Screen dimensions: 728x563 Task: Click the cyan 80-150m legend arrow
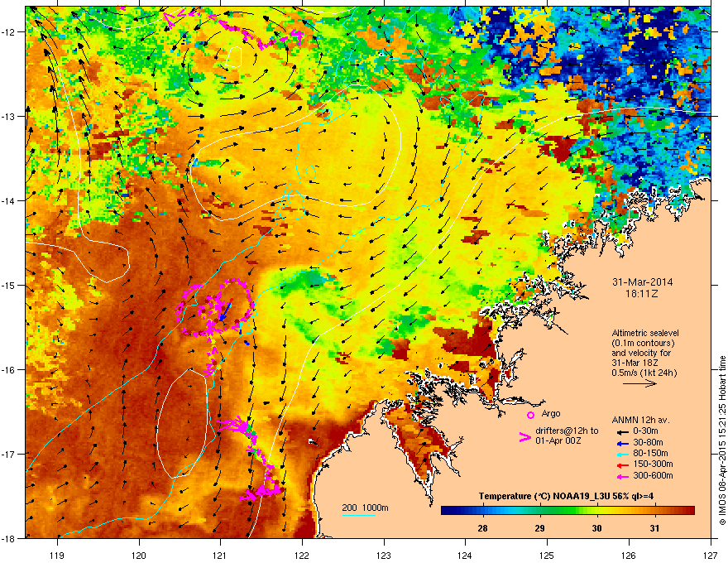pyautogui.click(x=621, y=454)
